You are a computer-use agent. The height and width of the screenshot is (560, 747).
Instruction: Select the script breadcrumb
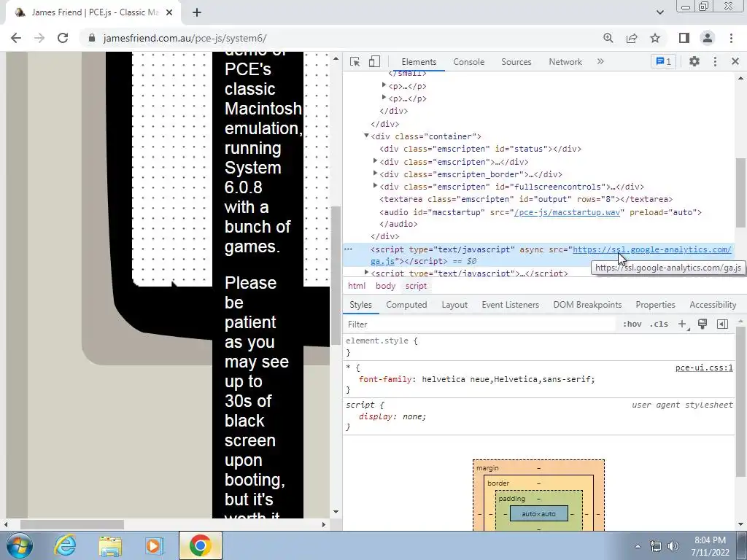pos(416,286)
